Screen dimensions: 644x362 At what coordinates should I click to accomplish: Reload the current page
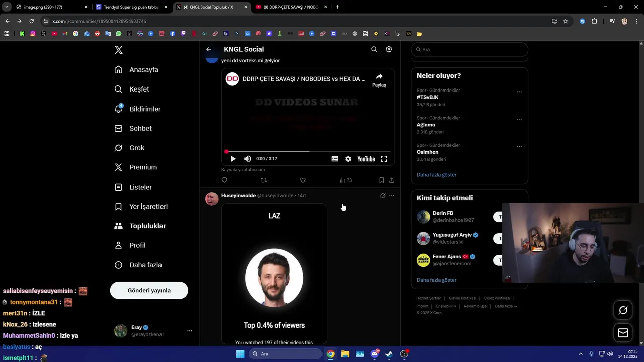click(x=31, y=21)
